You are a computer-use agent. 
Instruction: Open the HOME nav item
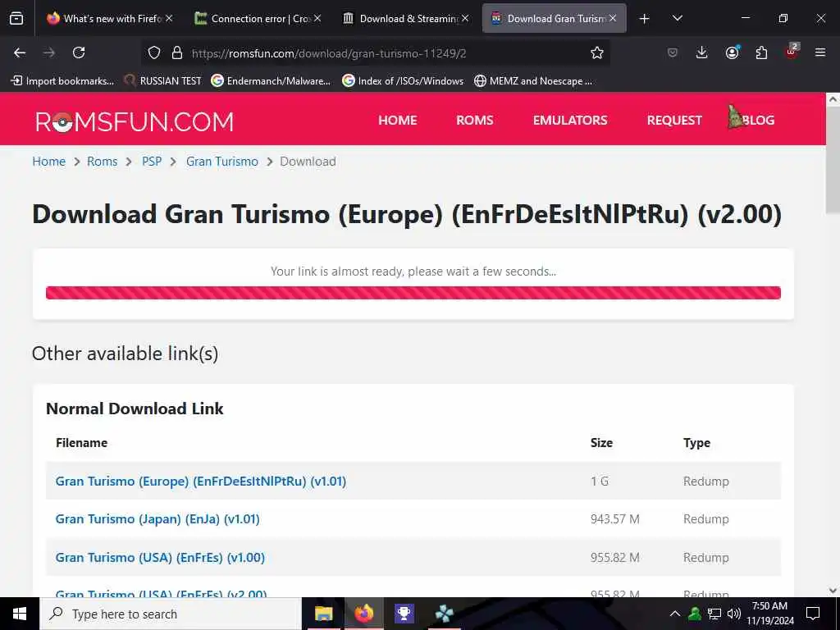398,120
